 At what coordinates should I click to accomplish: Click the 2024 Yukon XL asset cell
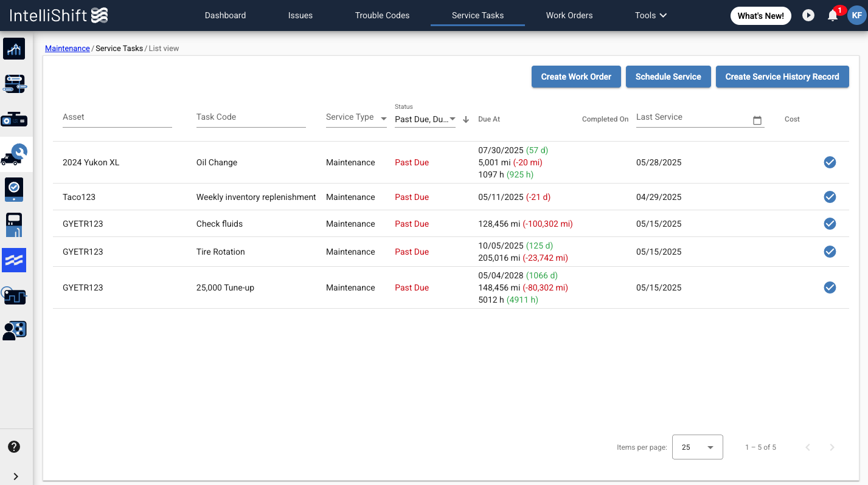tap(91, 162)
